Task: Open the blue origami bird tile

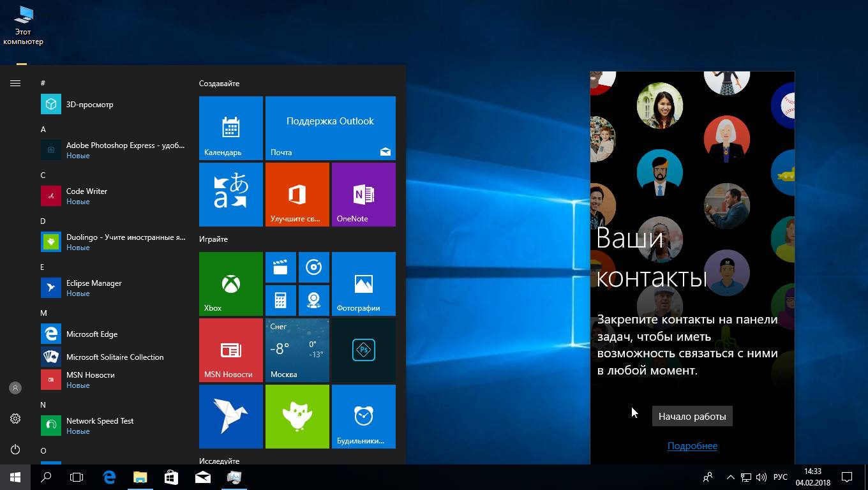Action: 231,417
